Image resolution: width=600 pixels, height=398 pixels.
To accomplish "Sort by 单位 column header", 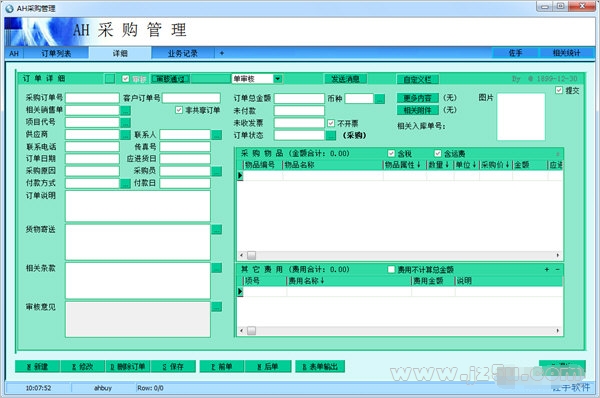I will tap(466, 165).
